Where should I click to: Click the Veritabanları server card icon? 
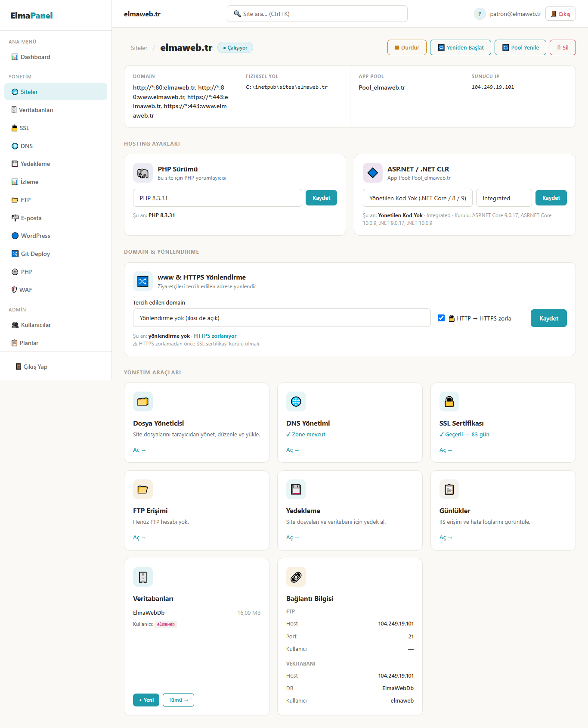pyautogui.click(x=143, y=577)
